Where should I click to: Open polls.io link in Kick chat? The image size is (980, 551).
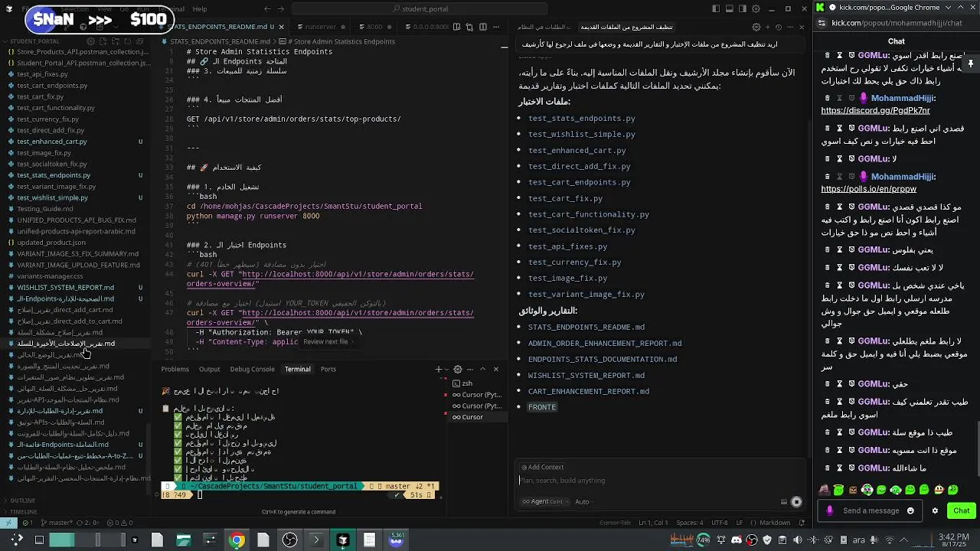(x=868, y=189)
